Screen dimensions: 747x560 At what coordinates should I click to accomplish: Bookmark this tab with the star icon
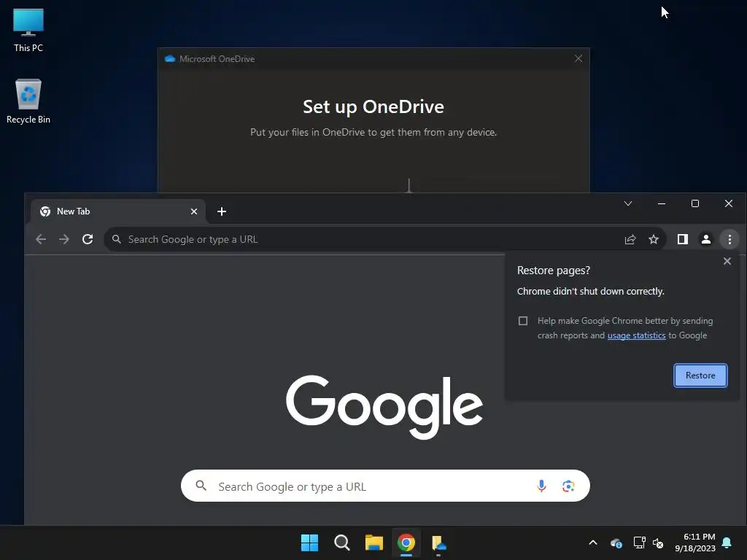click(654, 239)
